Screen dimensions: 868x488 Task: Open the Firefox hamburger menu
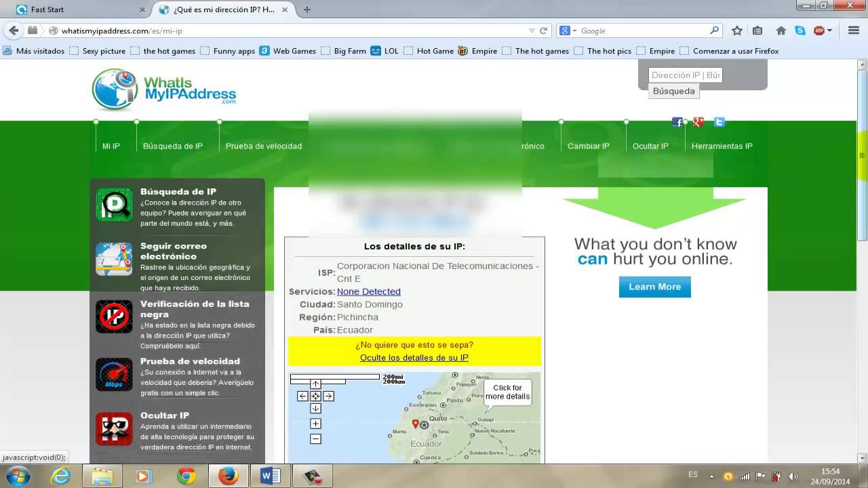point(853,30)
